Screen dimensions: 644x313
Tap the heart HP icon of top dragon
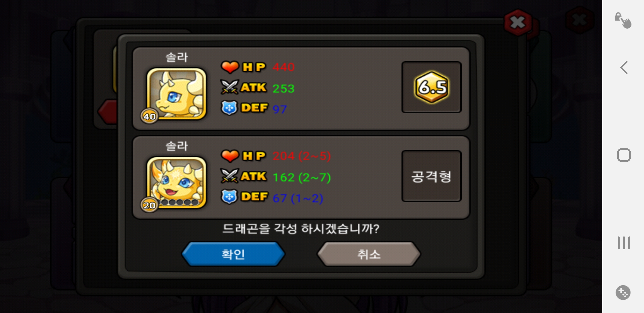click(x=230, y=67)
